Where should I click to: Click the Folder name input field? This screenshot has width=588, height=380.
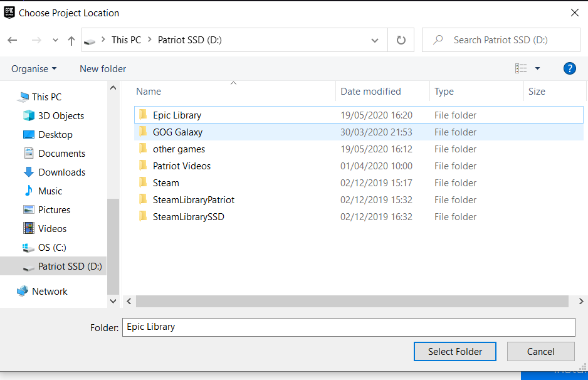coord(349,327)
